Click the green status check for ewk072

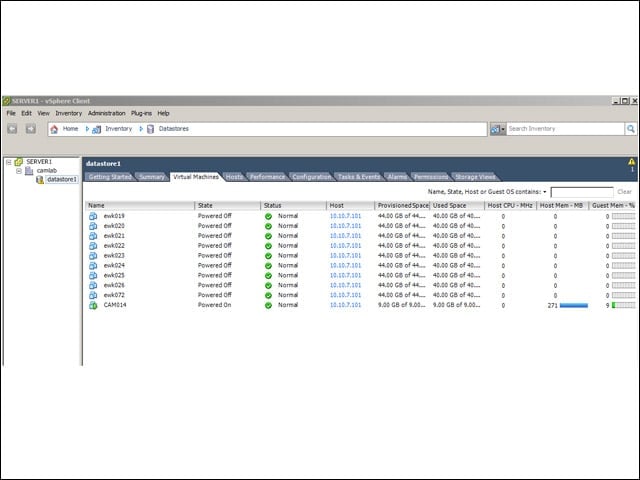(x=268, y=296)
